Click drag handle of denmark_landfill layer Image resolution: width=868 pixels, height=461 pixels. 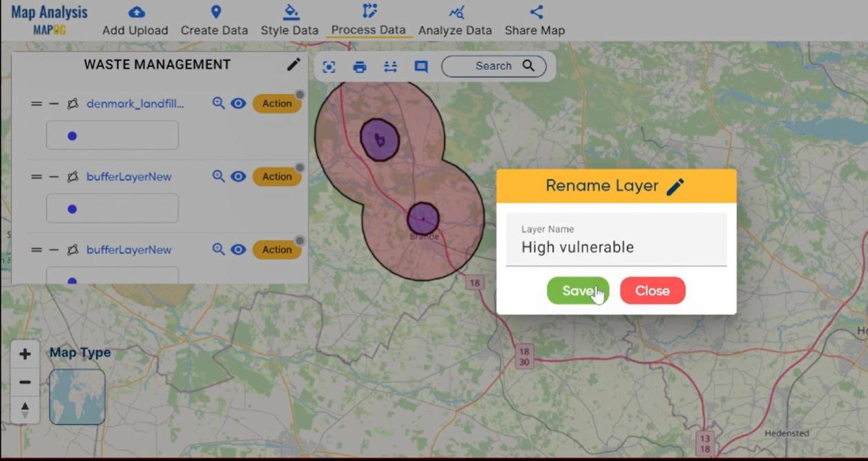(x=37, y=104)
